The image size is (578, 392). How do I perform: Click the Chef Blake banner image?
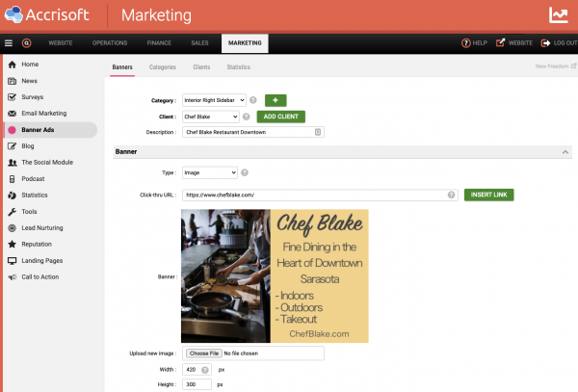point(275,276)
